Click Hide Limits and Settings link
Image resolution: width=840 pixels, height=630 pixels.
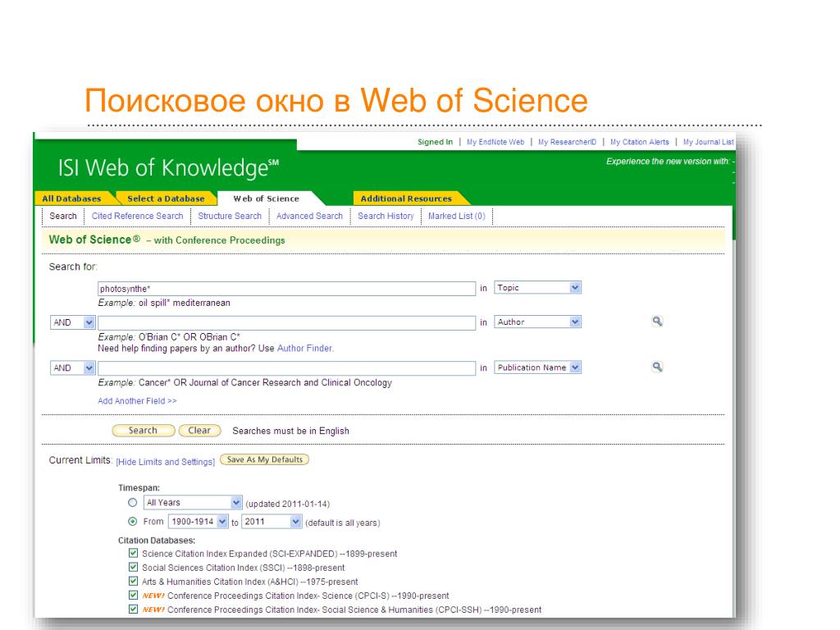pyautogui.click(x=165, y=462)
